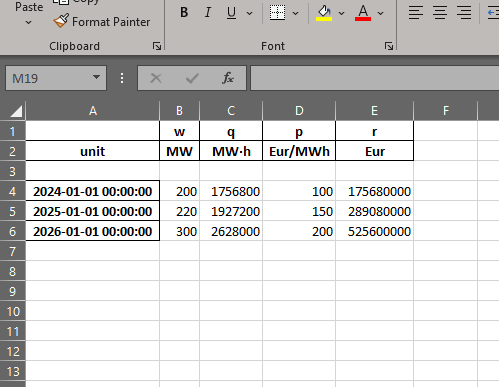This screenshot has width=499, height=387.
Task: Select row 7 header
Action: tap(13, 251)
